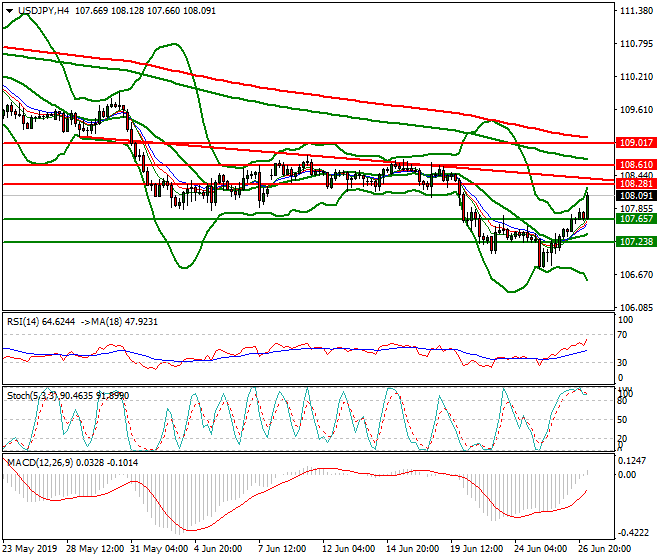Select the 108.281 red price label
This screenshot has height=560, width=660.
pos(636,184)
